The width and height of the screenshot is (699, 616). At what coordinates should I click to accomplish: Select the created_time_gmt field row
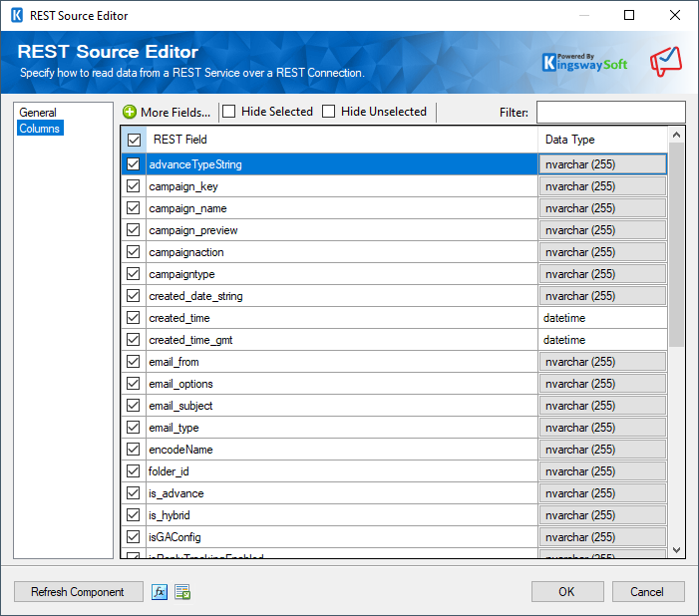342,340
